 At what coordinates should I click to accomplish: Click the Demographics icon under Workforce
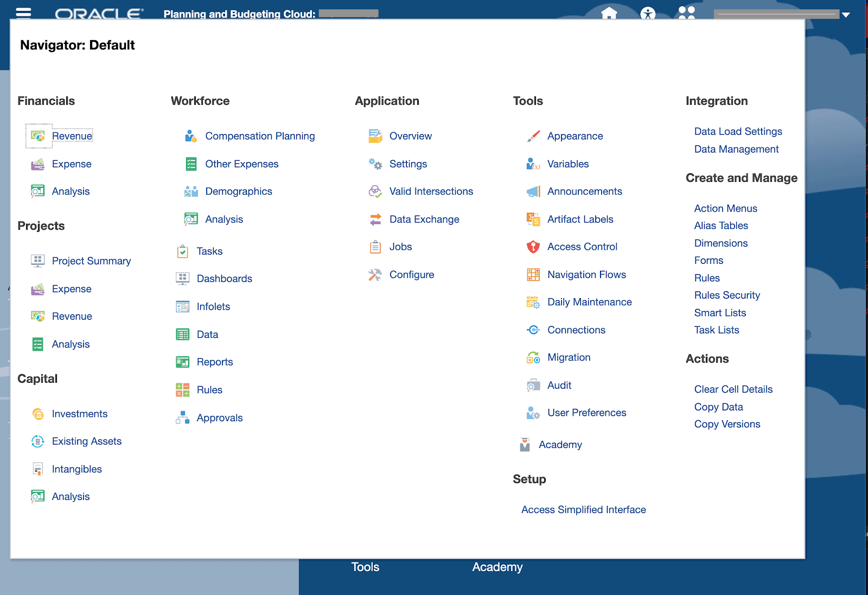pos(190,191)
